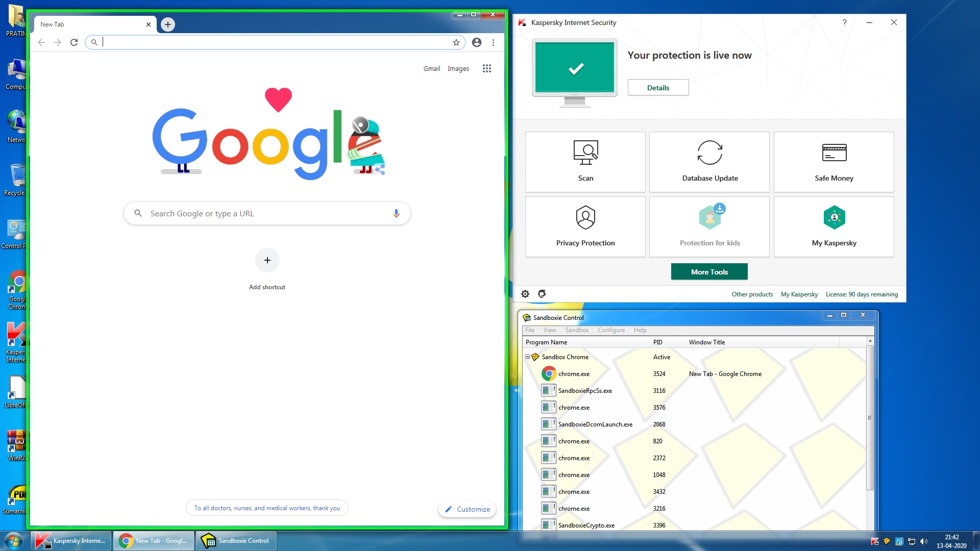Click Sandboxie vertical scrollbar
980x551 pixels.
tap(870, 418)
